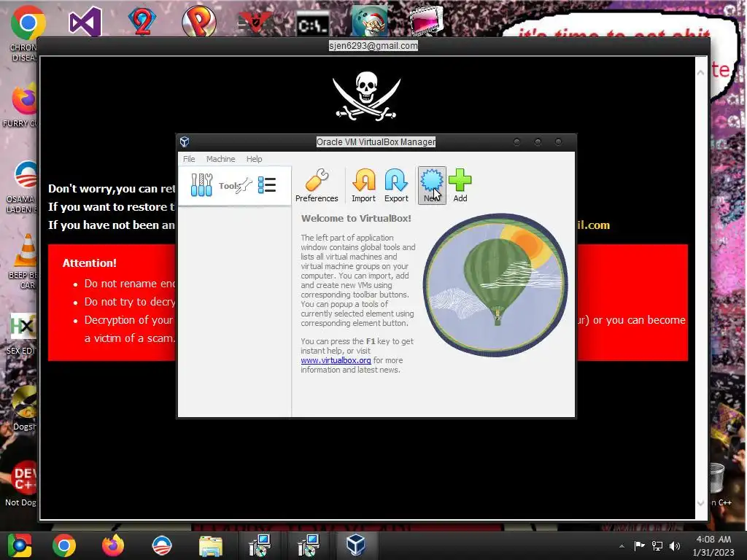The height and width of the screenshot is (560, 747).
Task: Open the Tools list menu icon
Action: click(x=267, y=185)
